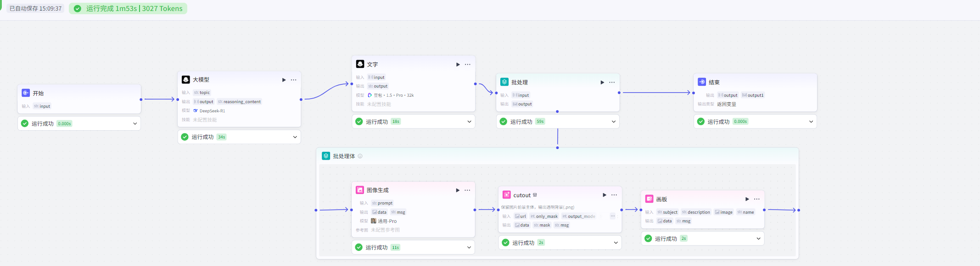The height and width of the screenshot is (266, 980).
Task: Expand the 大模型 node run result
Action: coord(295,137)
